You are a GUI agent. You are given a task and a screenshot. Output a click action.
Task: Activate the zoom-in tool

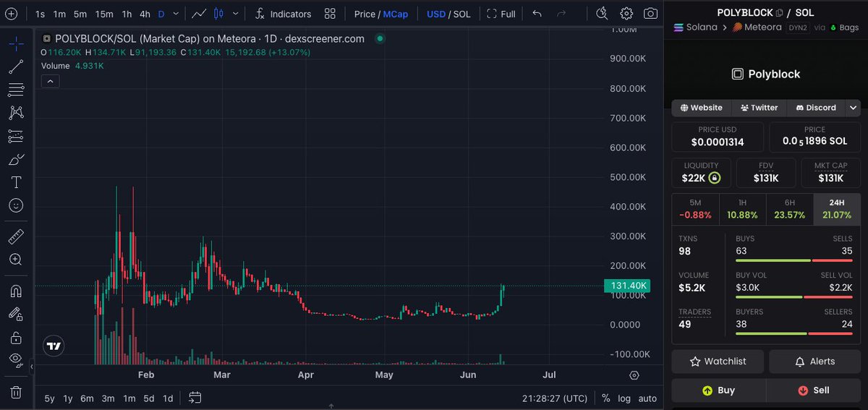coord(16,260)
